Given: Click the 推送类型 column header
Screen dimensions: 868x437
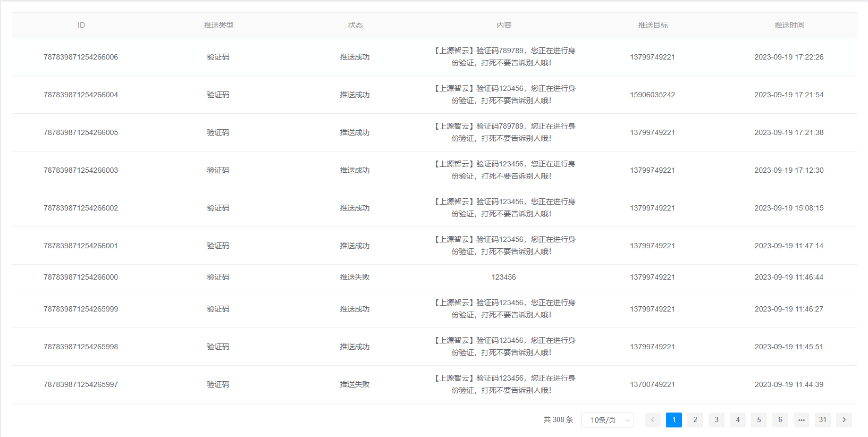Looking at the screenshot, I should point(218,25).
